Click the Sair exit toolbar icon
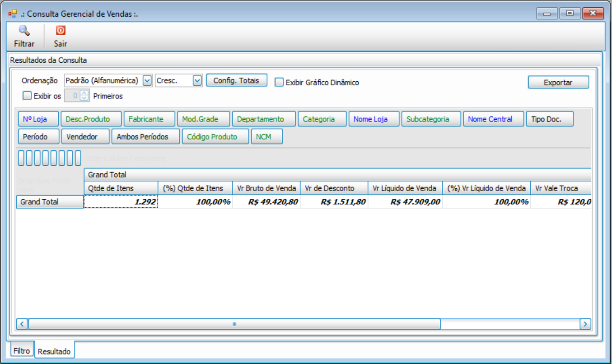 (x=61, y=31)
